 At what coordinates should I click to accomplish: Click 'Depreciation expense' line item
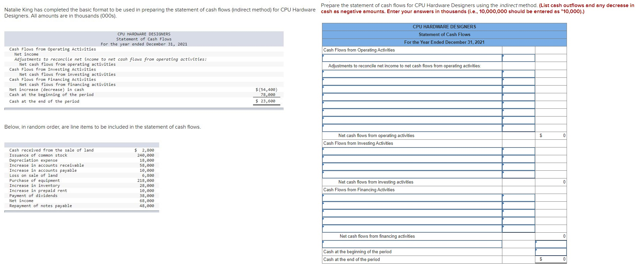tap(33, 160)
